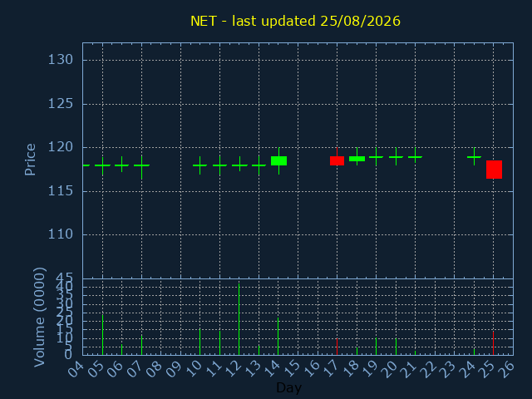
Task: Select the green volume bar on day 10
Action: [199, 342]
